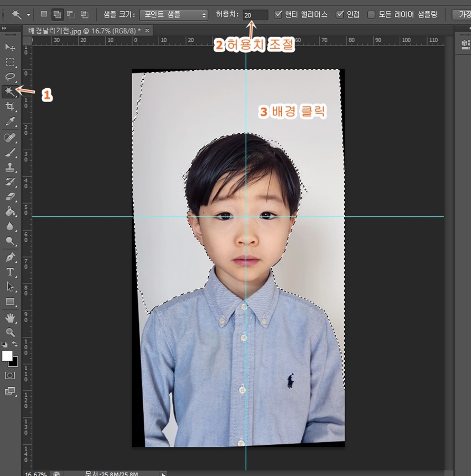The width and height of the screenshot is (471, 476).
Task: Open the status bar info arrow menu
Action: [163, 473]
